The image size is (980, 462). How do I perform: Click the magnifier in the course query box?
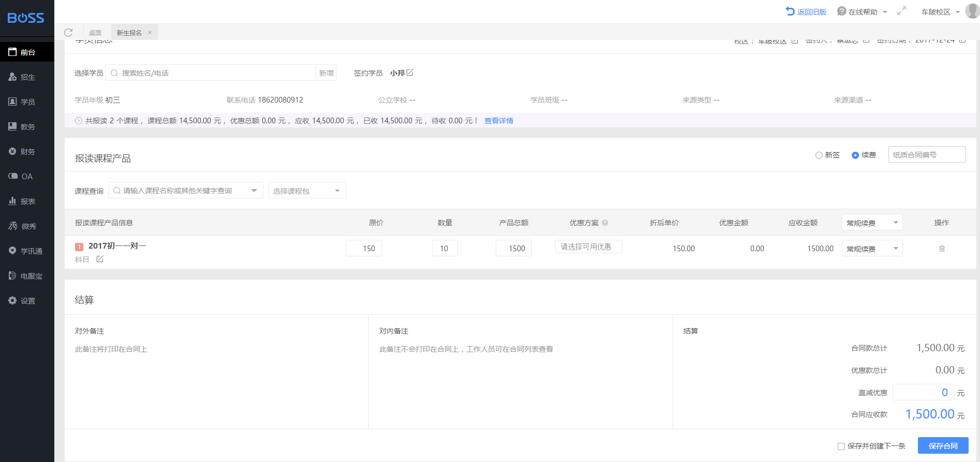(x=117, y=191)
